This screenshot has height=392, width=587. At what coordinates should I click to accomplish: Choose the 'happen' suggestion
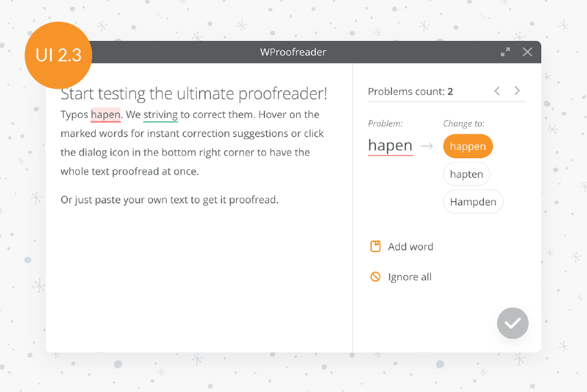click(x=468, y=147)
